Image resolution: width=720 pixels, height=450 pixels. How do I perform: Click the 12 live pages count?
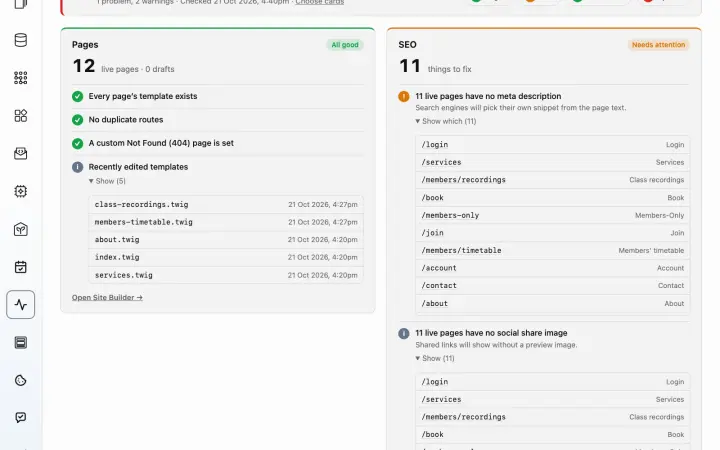[84, 66]
